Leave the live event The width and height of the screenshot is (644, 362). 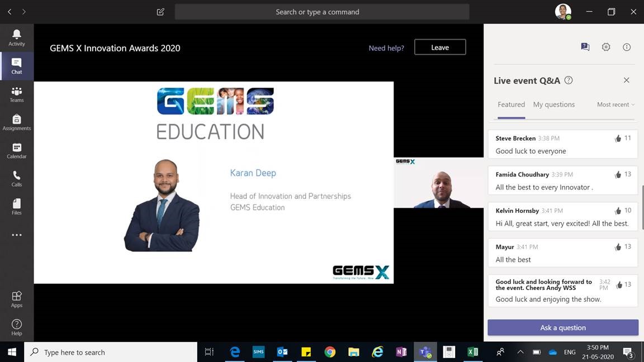[x=440, y=47]
